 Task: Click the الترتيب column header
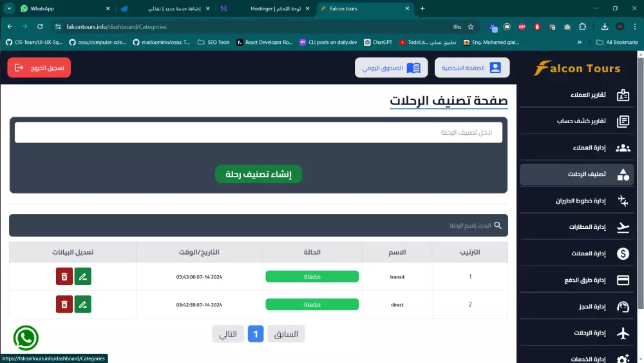tap(470, 252)
